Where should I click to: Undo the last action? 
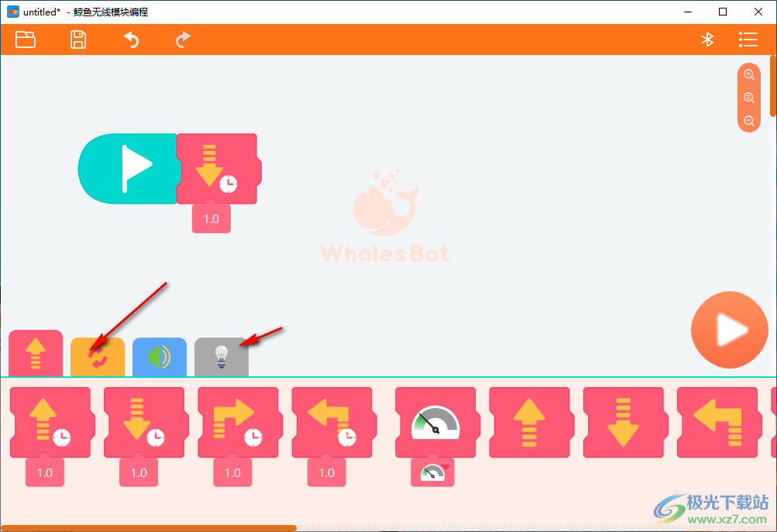coord(131,39)
